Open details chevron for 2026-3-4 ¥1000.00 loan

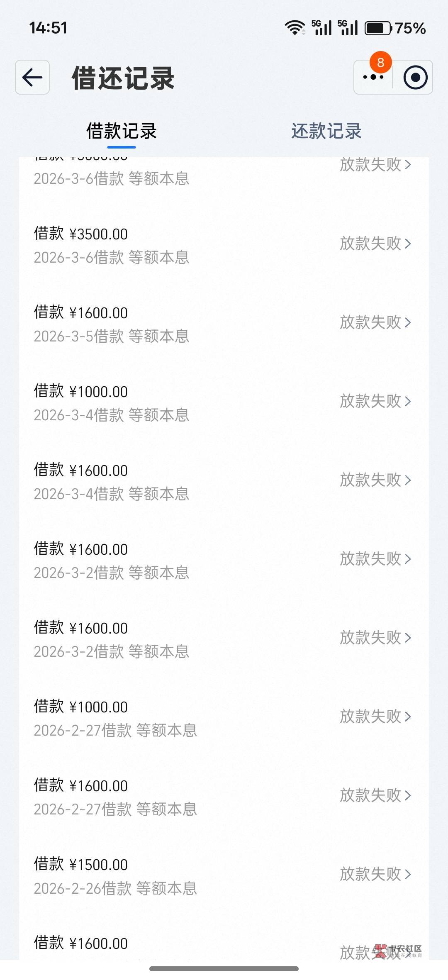coord(408,401)
